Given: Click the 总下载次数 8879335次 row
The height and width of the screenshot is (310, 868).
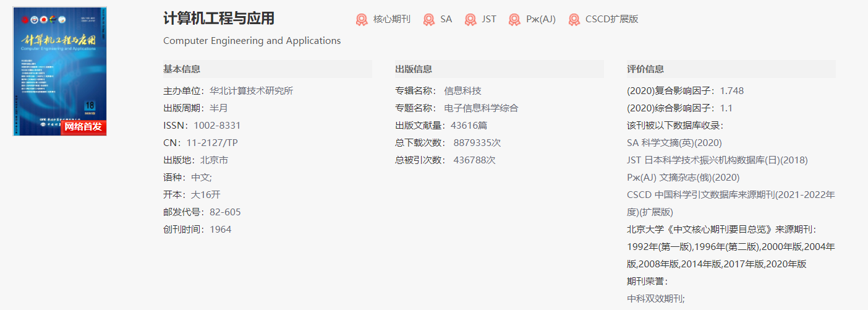Looking at the screenshot, I should [x=448, y=143].
